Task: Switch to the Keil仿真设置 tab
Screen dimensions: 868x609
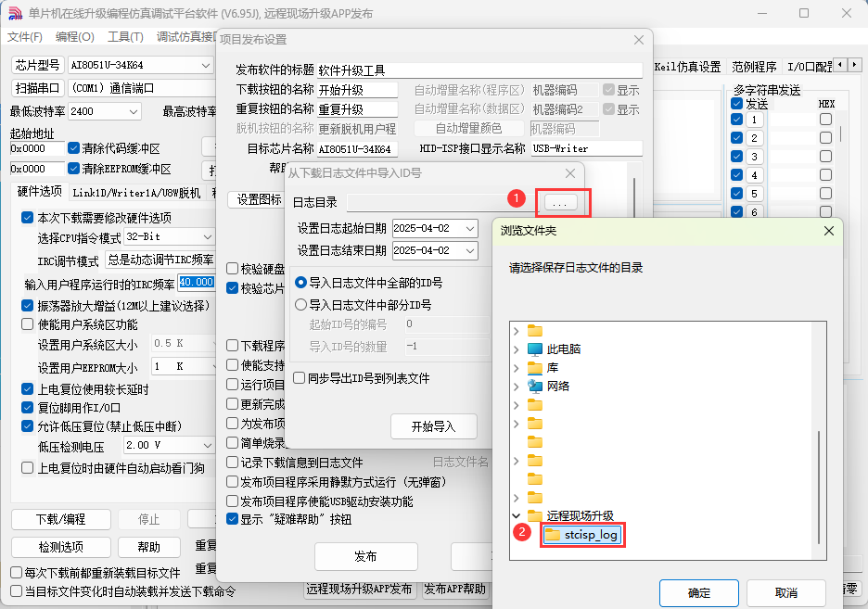Action: 687,67
